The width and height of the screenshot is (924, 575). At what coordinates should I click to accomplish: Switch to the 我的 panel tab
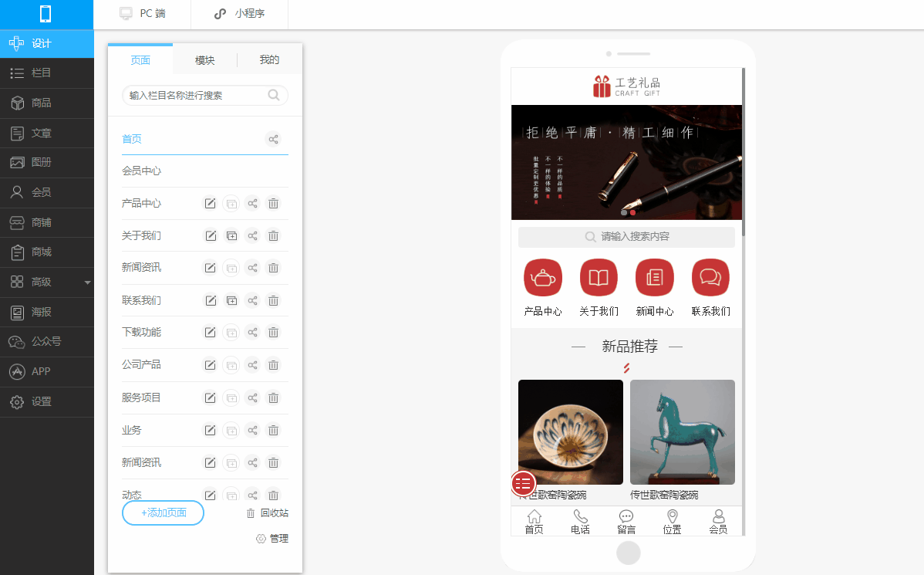[269, 60]
